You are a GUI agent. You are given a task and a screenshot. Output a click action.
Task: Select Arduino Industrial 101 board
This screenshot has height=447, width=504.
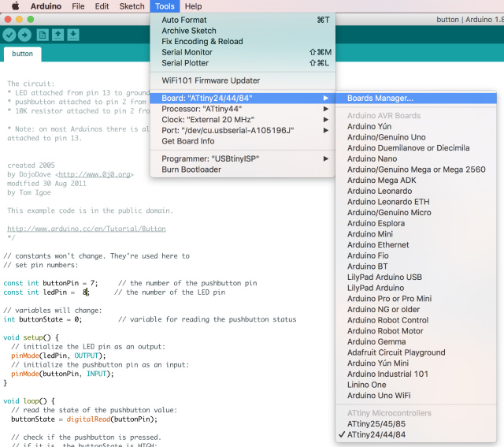[416, 374]
